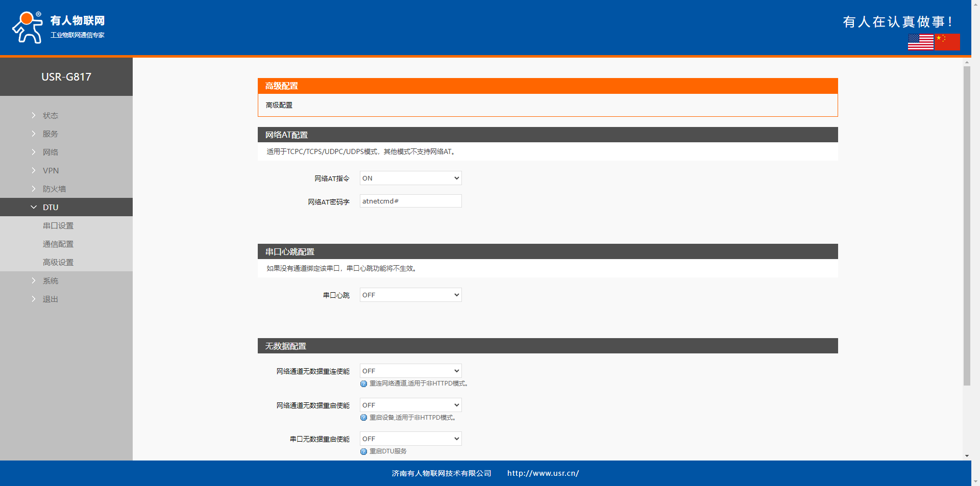Click the USR IoT logo icon
The height and width of the screenshot is (486, 980).
tap(28, 28)
